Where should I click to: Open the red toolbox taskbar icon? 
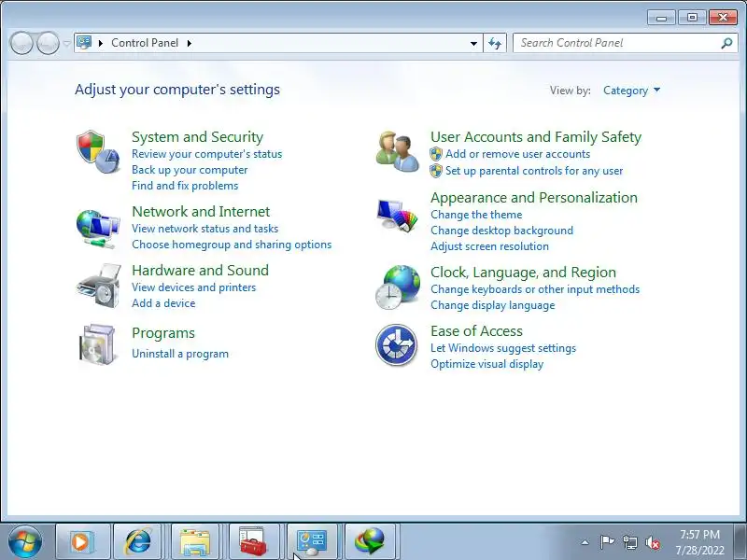253,542
